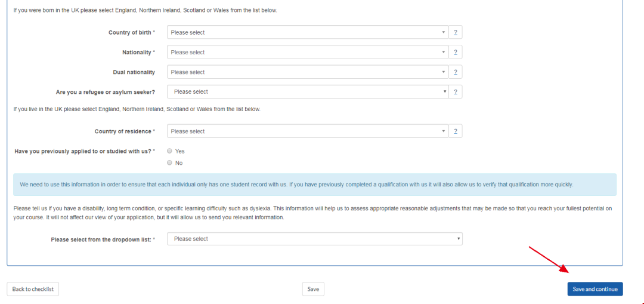Click the Country of birth dropdown arrow

click(444, 32)
